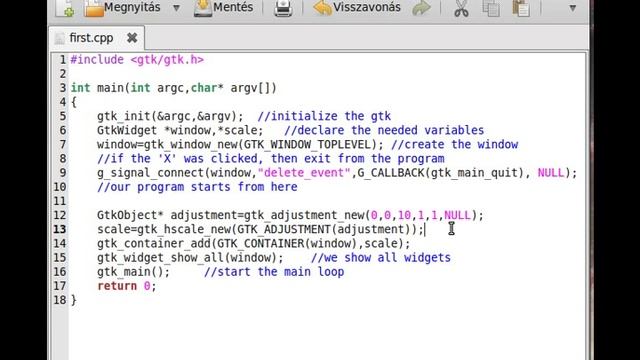Screen dimensions: 640x360
Task: Undo with the Visszavonás button
Action: [x=357, y=7]
